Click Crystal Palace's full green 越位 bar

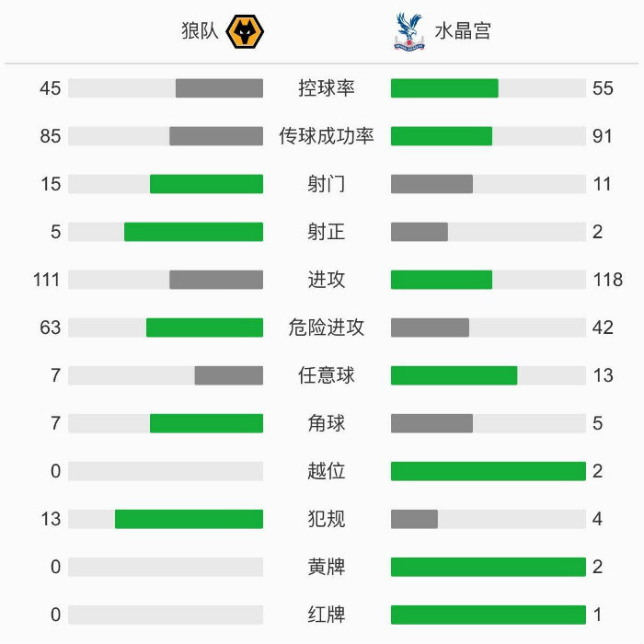(488, 471)
